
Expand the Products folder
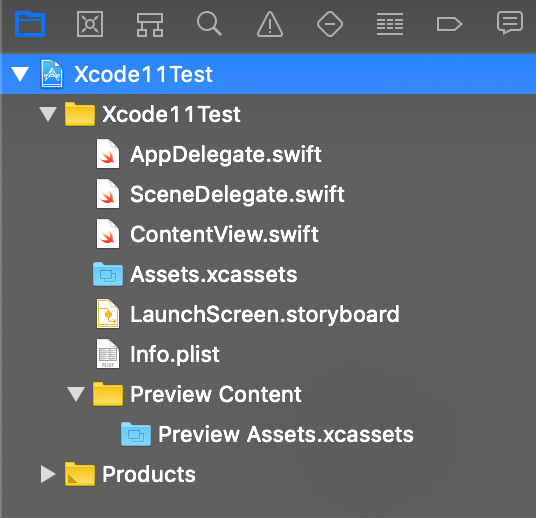pyautogui.click(x=48, y=474)
